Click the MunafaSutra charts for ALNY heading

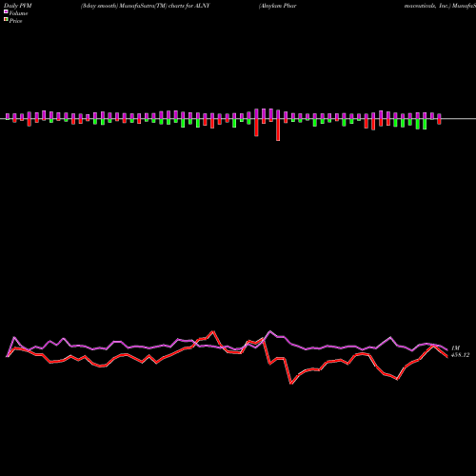coord(146,6)
